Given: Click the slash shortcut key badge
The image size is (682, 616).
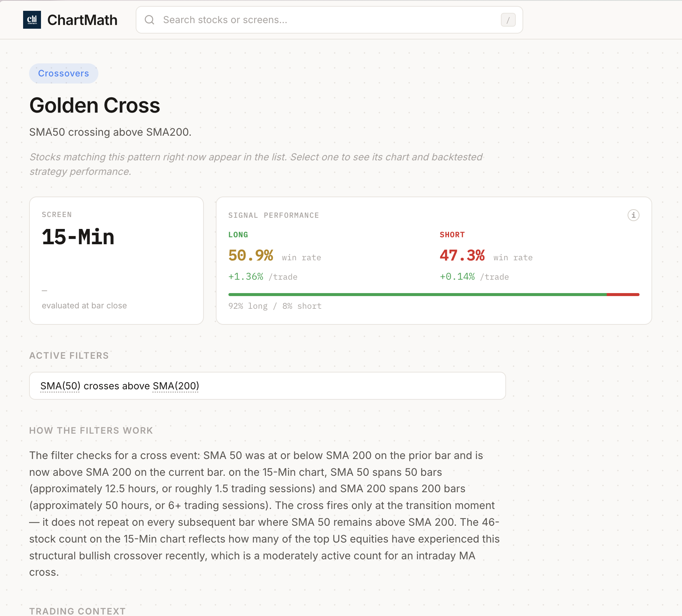Looking at the screenshot, I should pos(508,20).
